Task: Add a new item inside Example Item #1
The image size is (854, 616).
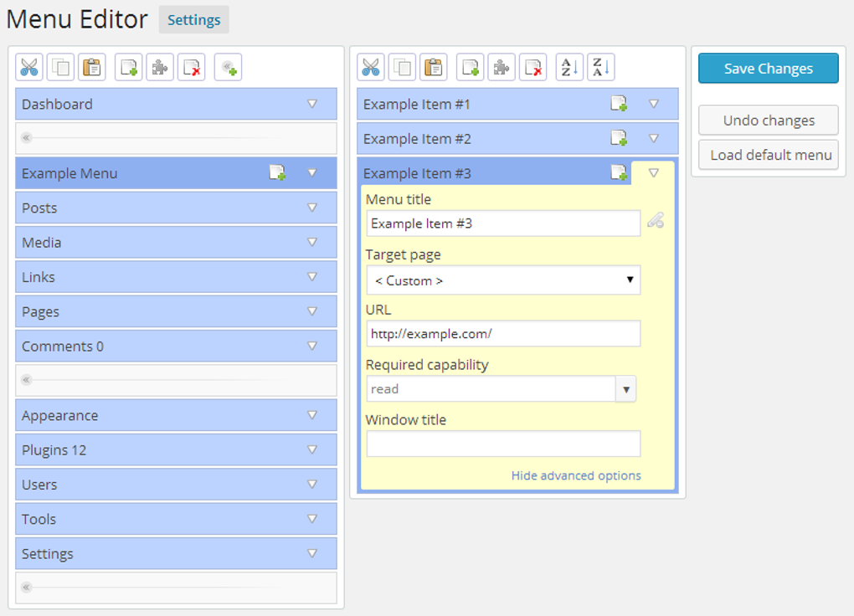Action: coord(620,103)
